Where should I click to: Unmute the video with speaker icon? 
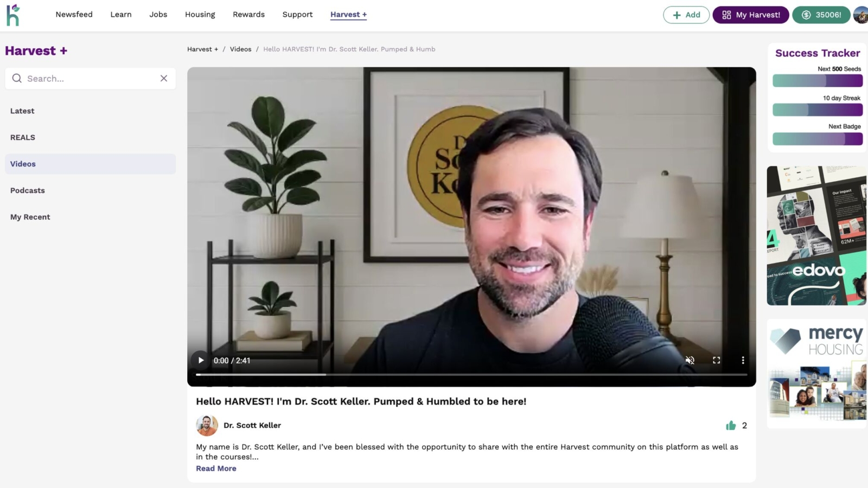coord(690,361)
